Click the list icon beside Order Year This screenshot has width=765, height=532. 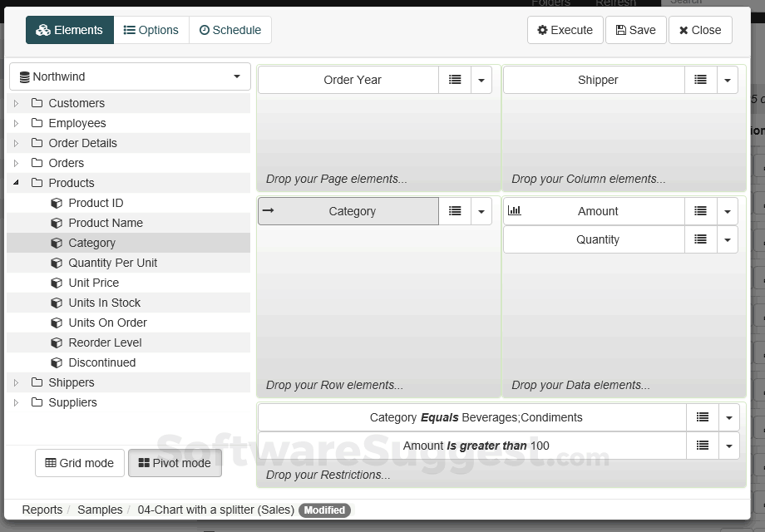[x=455, y=80]
